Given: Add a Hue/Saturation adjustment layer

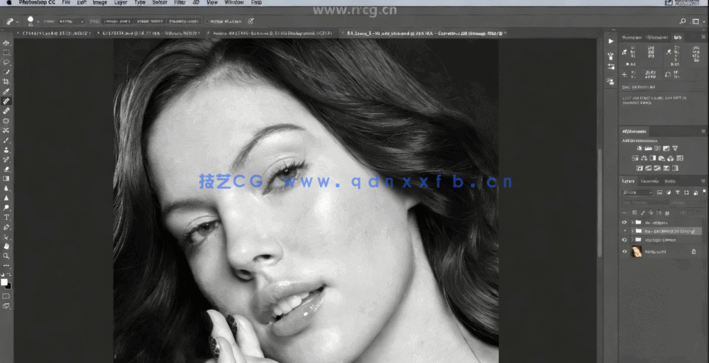Looking at the screenshot, I should point(635,158).
